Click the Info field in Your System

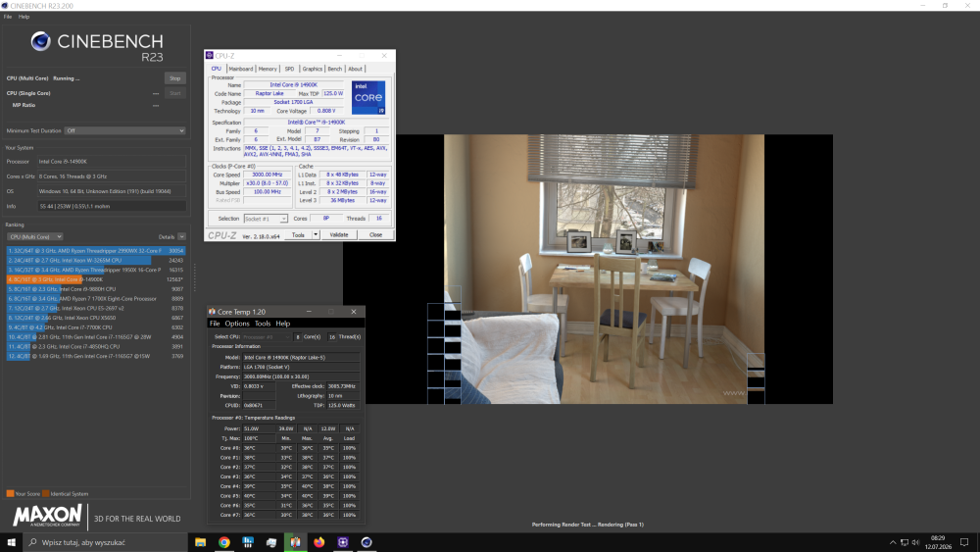coord(112,206)
